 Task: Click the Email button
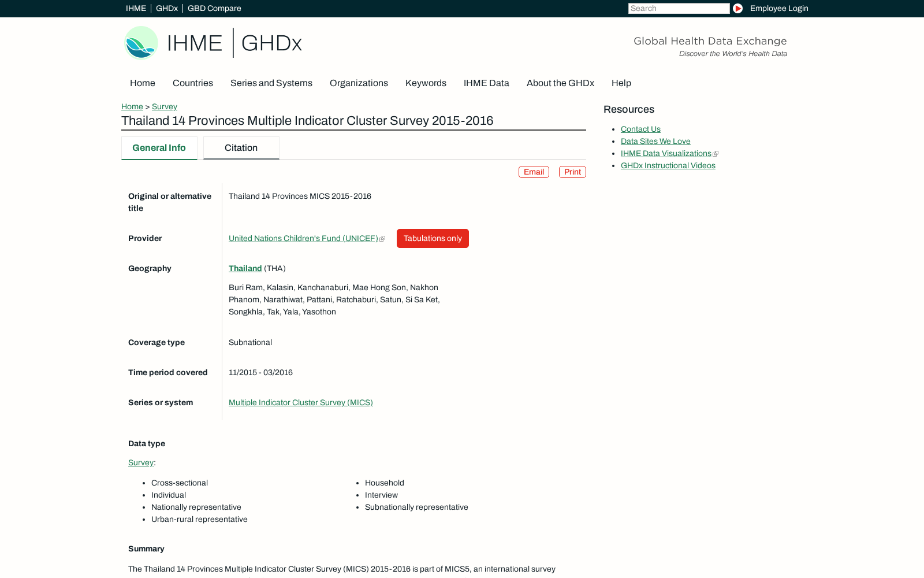click(x=534, y=172)
